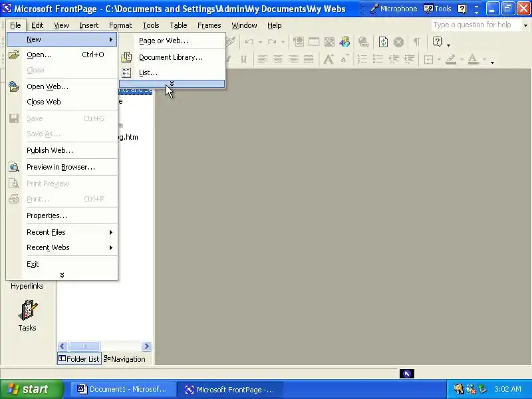Screen dimensions: 532x399
Task: Expand the Recent Webs submenu
Action: [62, 247]
